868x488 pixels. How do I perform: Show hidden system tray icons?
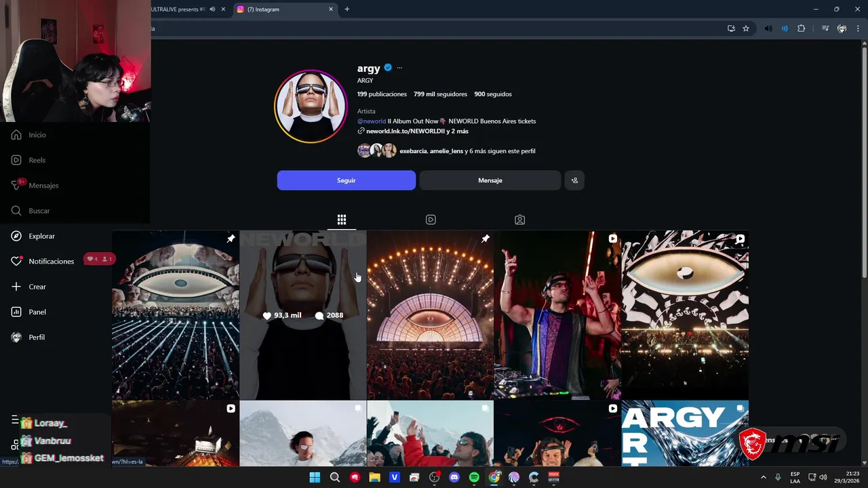point(763,477)
